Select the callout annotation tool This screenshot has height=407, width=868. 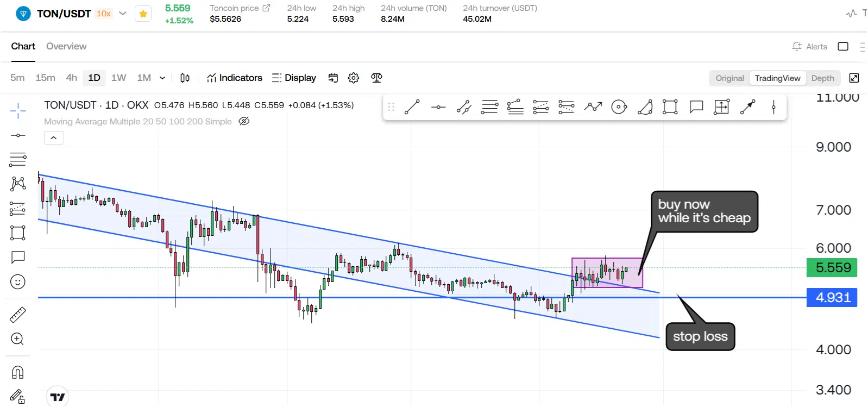pos(696,107)
